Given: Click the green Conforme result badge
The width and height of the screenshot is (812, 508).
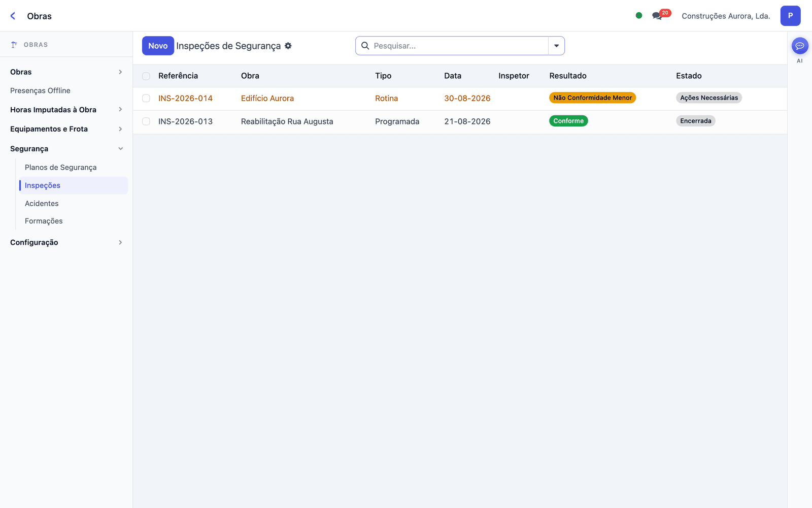Looking at the screenshot, I should tap(568, 121).
